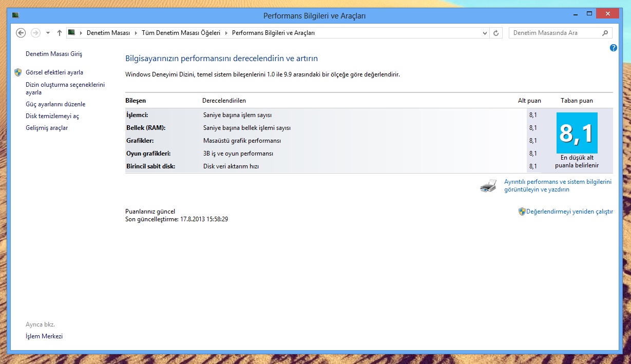This screenshot has width=631, height=364.
Task: Click the printer icon for detailed report
Action: (x=488, y=186)
